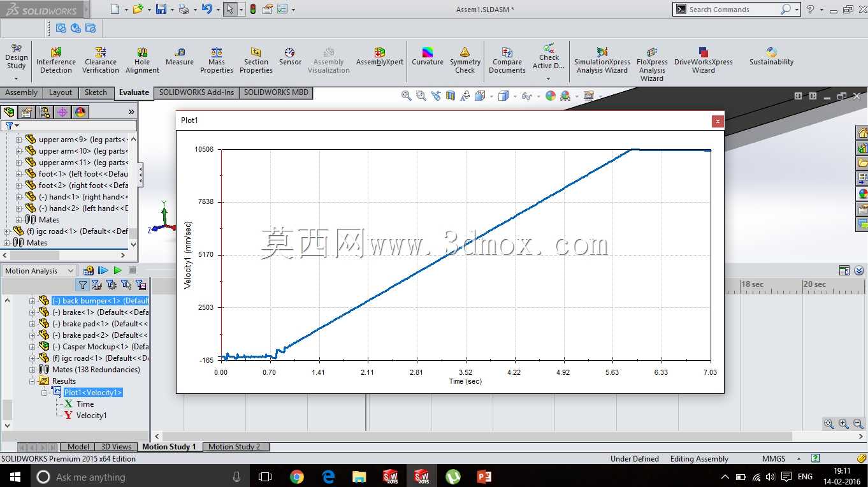
Task: Launch AssemblyXpert
Action: 380,57
